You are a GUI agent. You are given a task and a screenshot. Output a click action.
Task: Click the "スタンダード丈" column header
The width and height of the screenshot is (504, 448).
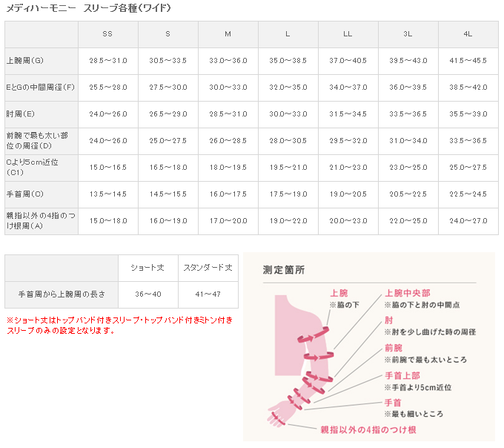tap(208, 268)
